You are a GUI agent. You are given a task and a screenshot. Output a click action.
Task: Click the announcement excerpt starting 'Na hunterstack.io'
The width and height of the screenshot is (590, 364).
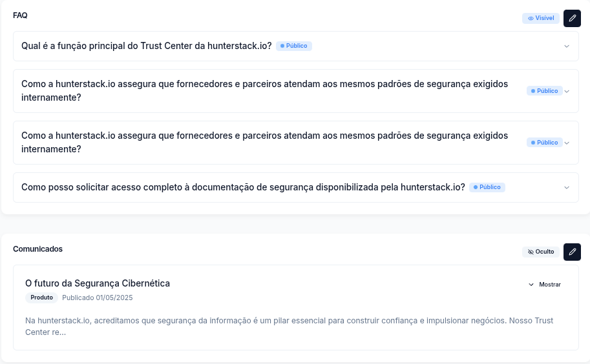[x=289, y=326]
